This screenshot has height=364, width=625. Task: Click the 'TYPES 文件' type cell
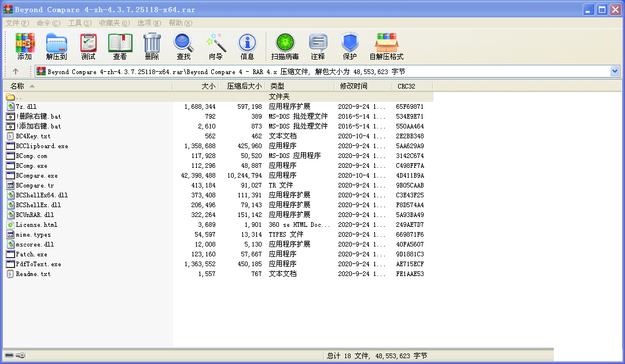286,234
